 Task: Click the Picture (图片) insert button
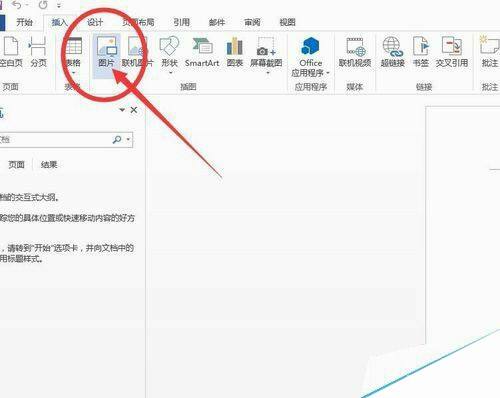pyautogui.click(x=106, y=55)
